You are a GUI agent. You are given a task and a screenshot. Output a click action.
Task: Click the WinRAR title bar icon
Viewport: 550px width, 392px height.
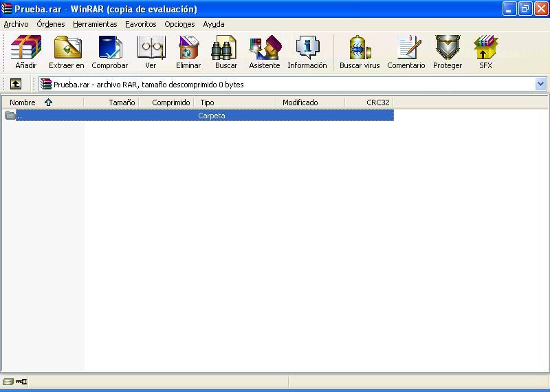pyautogui.click(x=6, y=9)
